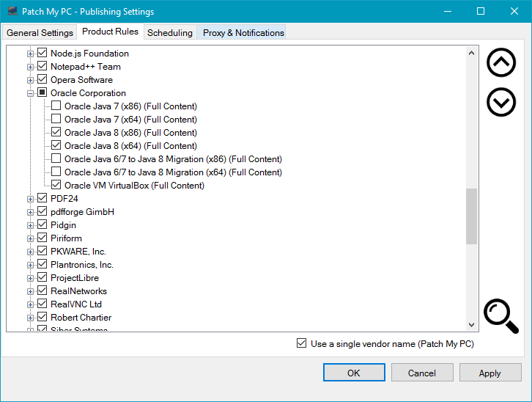Screen dimensions: 532x402
Task: Click the Apply button
Action: 490,373
